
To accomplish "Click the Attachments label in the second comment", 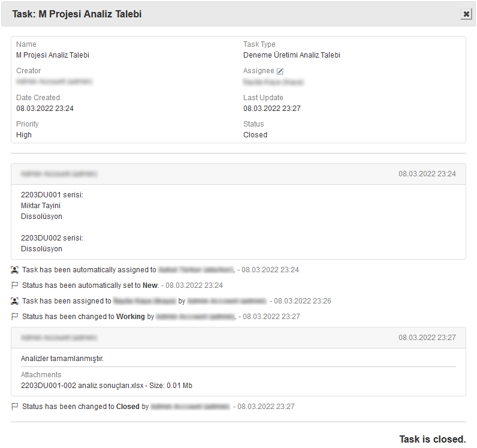I will (x=41, y=375).
